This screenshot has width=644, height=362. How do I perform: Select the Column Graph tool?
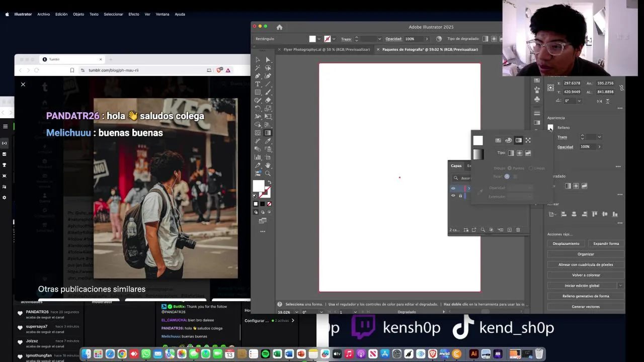pyautogui.click(x=258, y=157)
